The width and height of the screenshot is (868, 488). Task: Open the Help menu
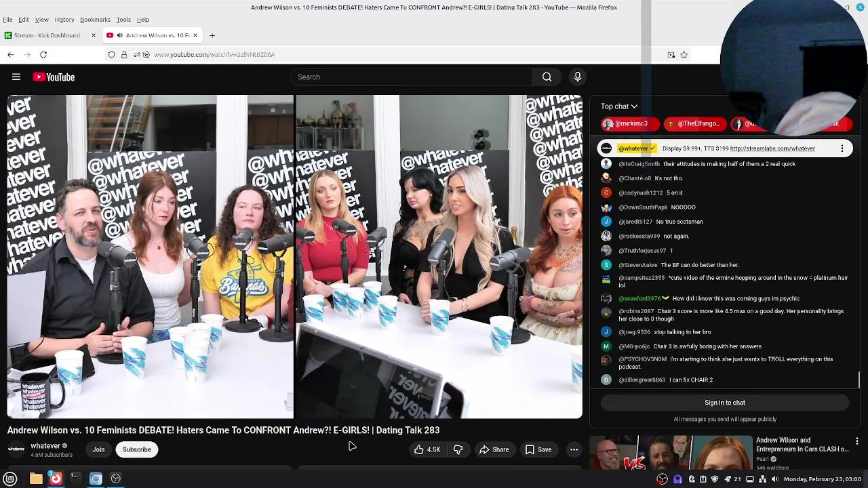pyautogui.click(x=143, y=20)
